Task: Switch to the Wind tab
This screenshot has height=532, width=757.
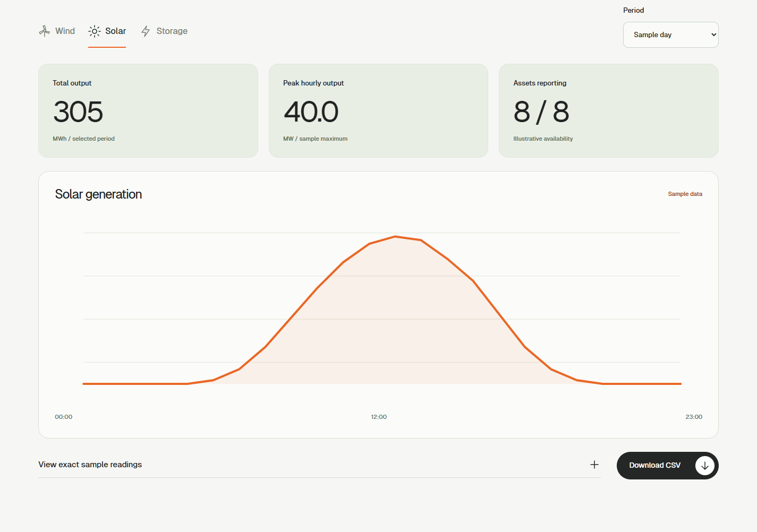Action: tap(57, 31)
